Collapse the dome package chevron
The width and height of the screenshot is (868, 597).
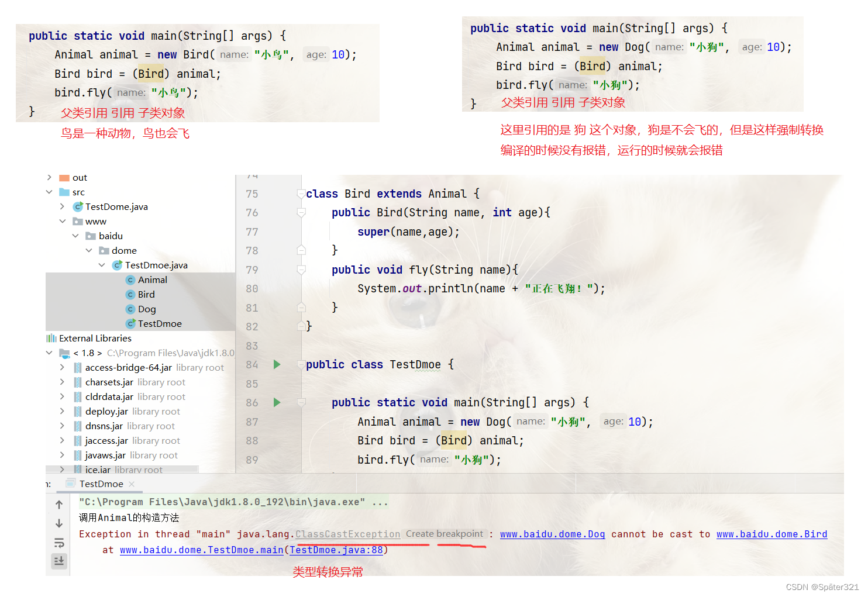tap(89, 251)
